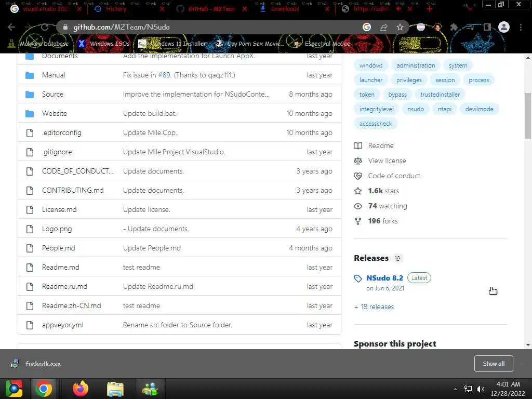Open 'Rename src folder to Source folder.' commit

tap(178, 325)
